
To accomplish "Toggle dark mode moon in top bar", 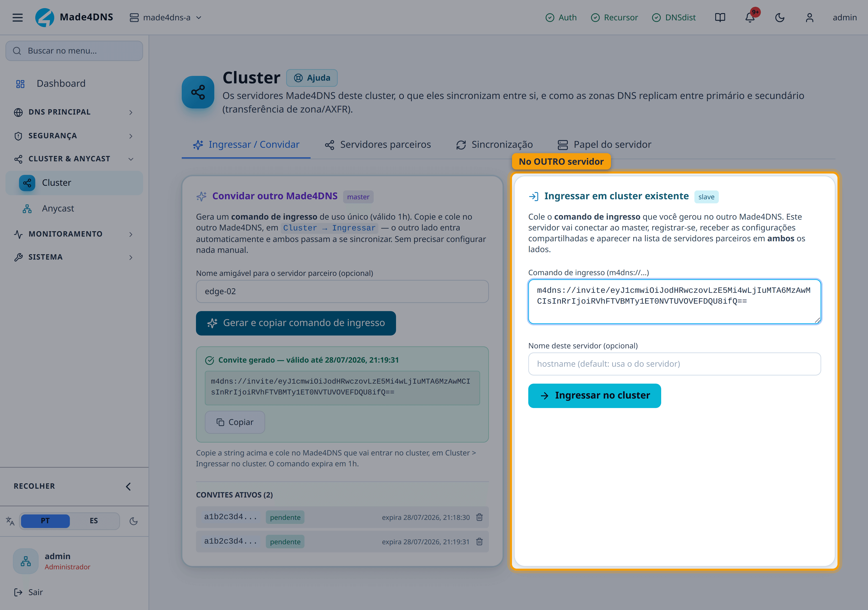I will (x=780, y=18).
